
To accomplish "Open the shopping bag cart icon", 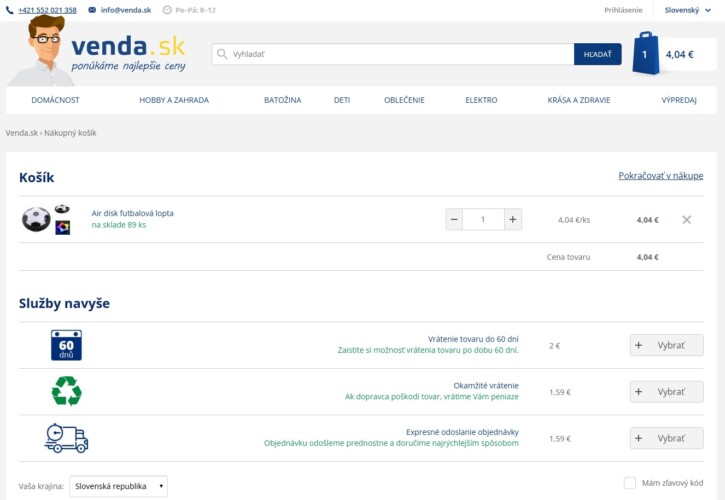I will click(646, 54).
